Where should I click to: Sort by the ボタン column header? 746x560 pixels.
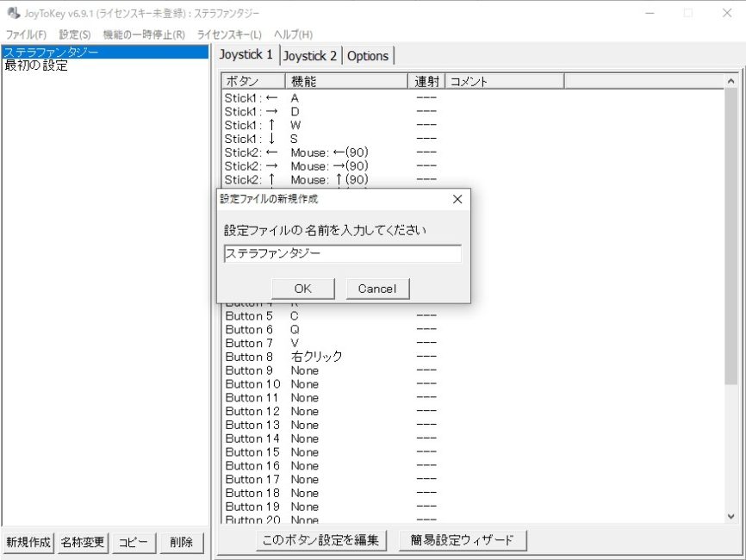pos(253,81)
